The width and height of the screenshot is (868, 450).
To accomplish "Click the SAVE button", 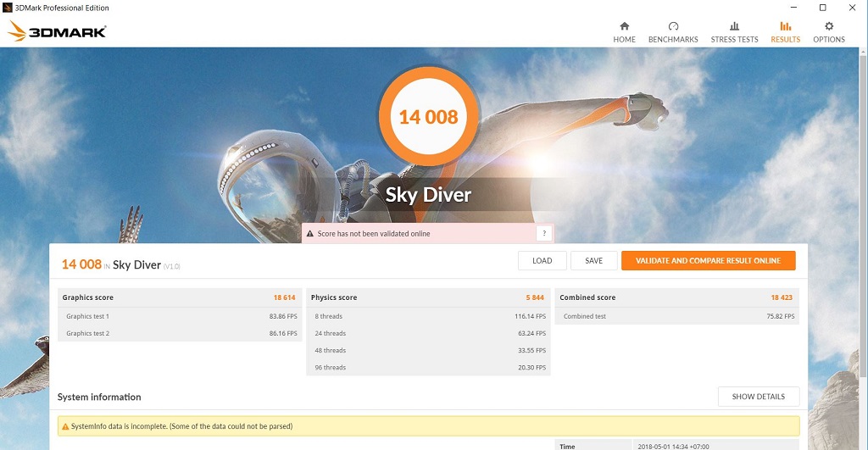I will [x=593, y=261].
